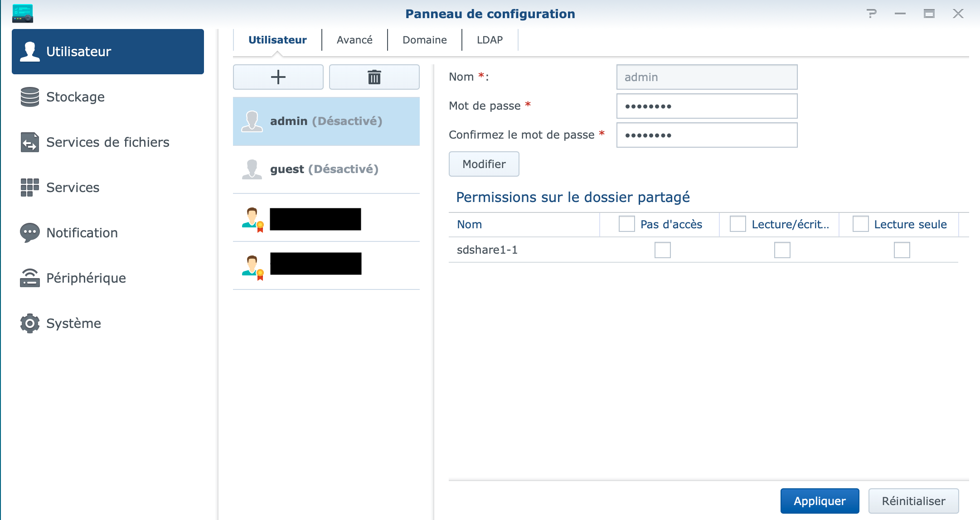Check Pas d'accès header checkbox

(626, 224)
